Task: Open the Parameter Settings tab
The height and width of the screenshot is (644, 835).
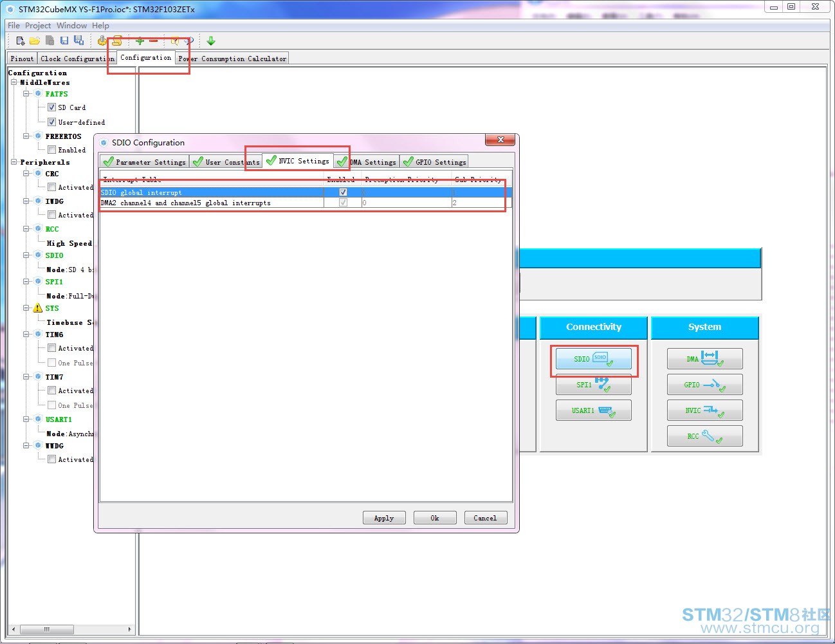Action: (x=144, y=162)
